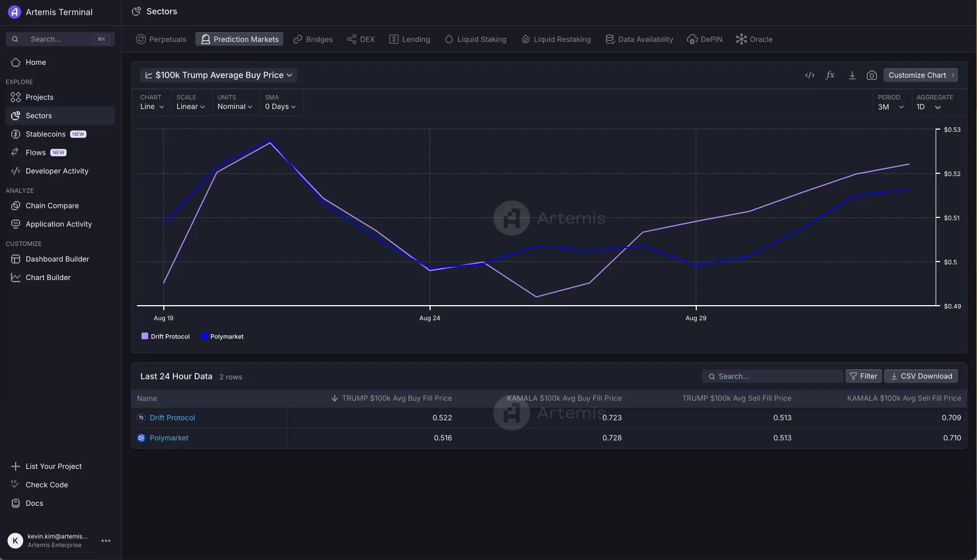Screen dimensions: 977x560
Task: Switch to the Bridges tab
Action: (313, 39)
